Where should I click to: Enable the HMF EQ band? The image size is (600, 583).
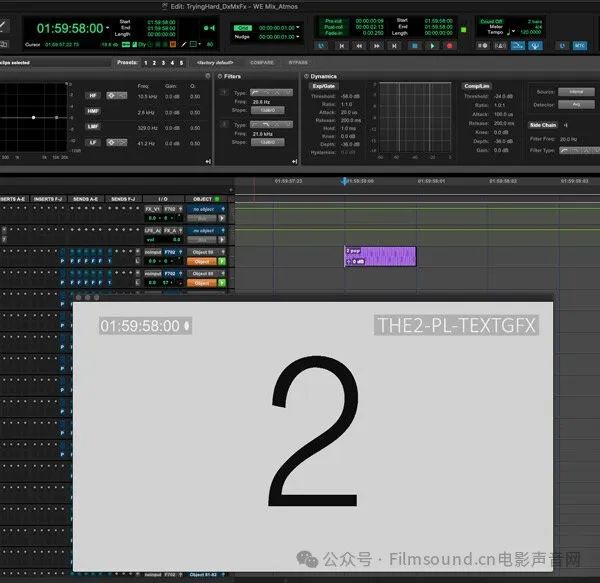point(90,112)
